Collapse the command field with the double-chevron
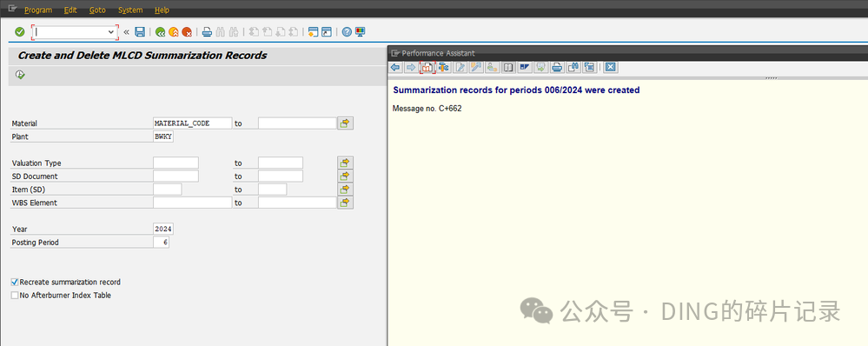The height and width of the screenshot is (346, 868). (x=126, y=32)
